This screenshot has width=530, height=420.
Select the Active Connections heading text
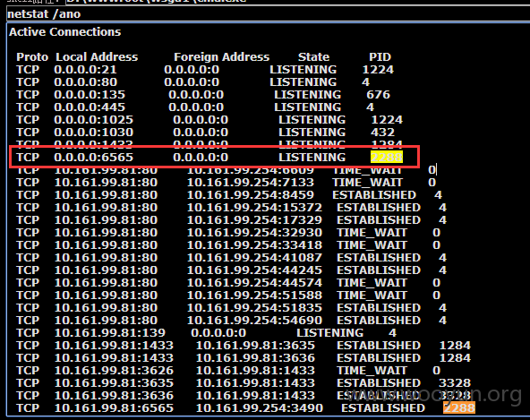point(64,31)
